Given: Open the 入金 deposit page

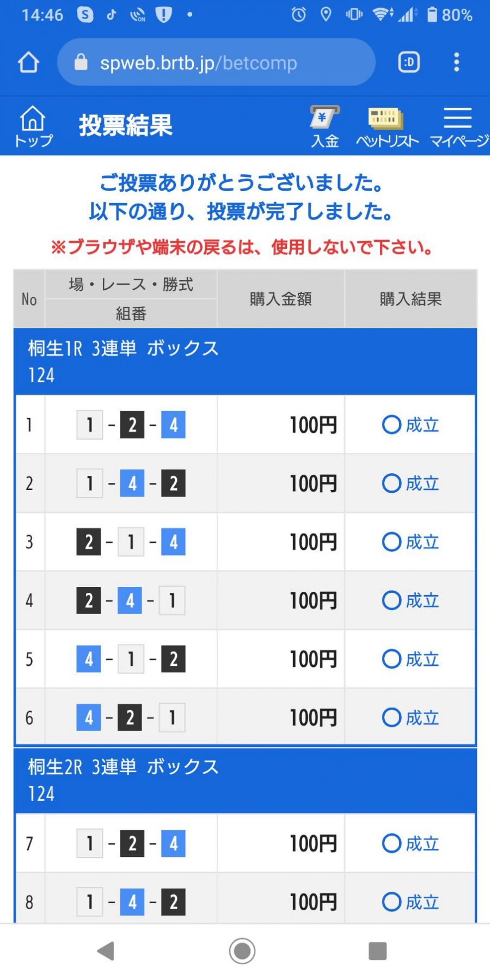Looking at the screenshot, I should [325, 126].
